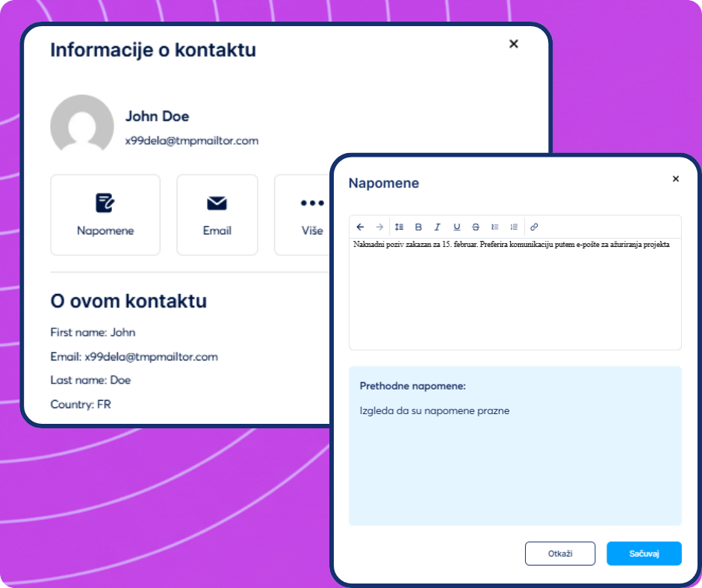Insert a bulleted list in notes editor

tap(494, 227)
